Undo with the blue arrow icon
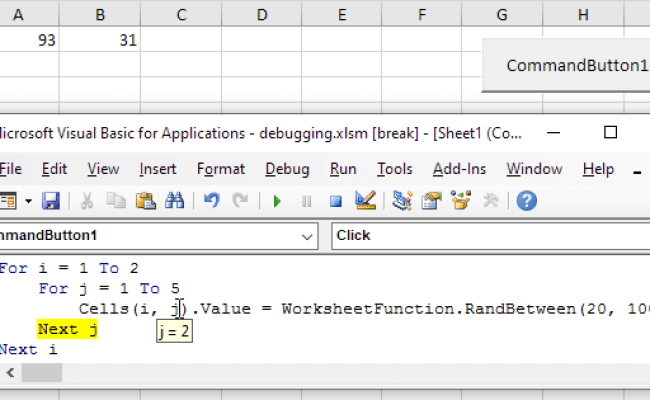 point(211,201)
